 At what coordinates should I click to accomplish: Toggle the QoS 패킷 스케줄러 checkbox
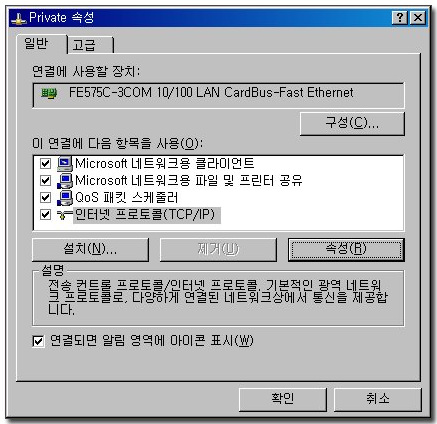[45, 198]
